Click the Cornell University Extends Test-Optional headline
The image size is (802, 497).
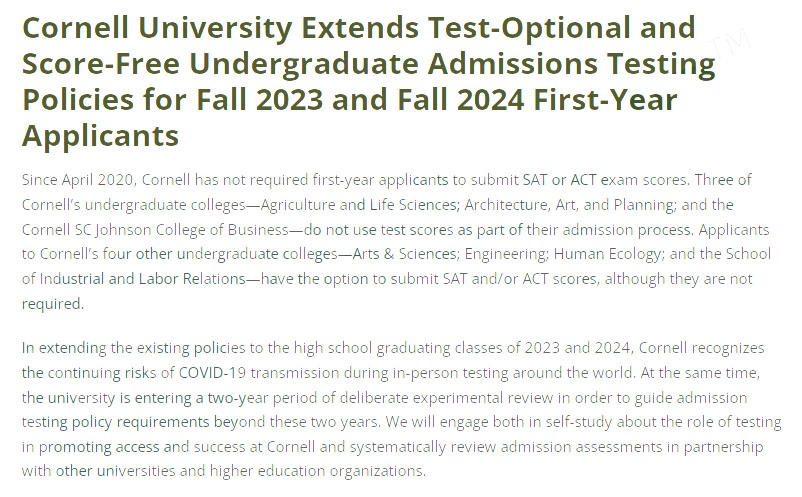tap(368, 81)
